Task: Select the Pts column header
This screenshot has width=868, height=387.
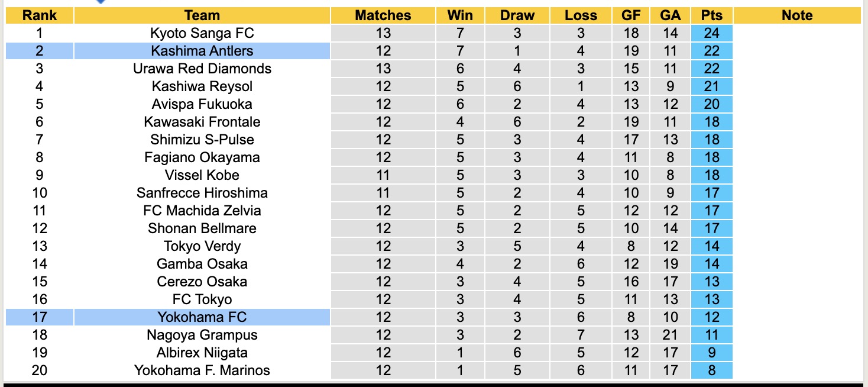Action: pyautogui.click(x=711, y=15)
